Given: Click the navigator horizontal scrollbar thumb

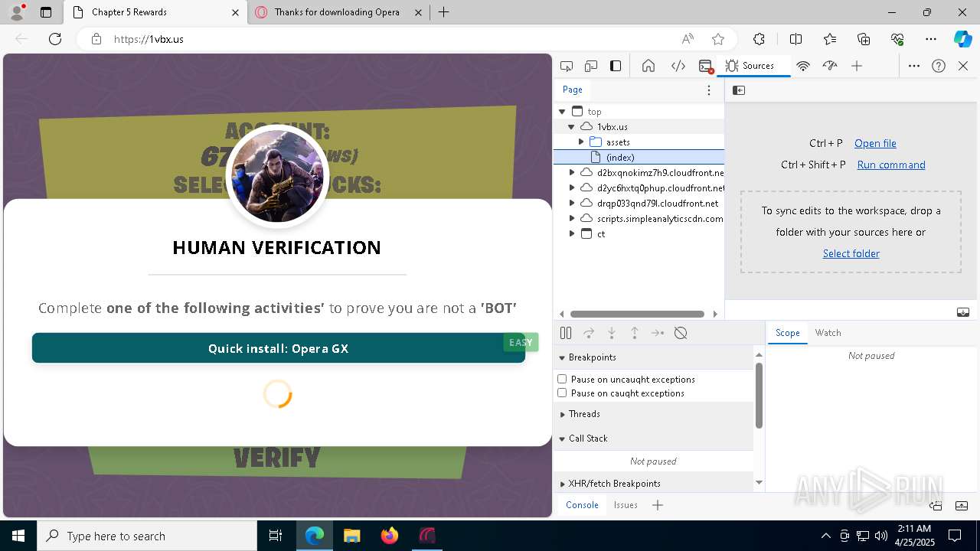Looking at the screenshot, I should point(637,314).
